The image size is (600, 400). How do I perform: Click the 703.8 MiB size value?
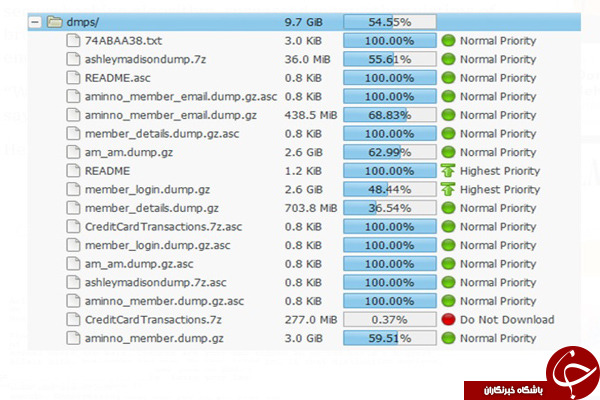click(x=311, y=208)
